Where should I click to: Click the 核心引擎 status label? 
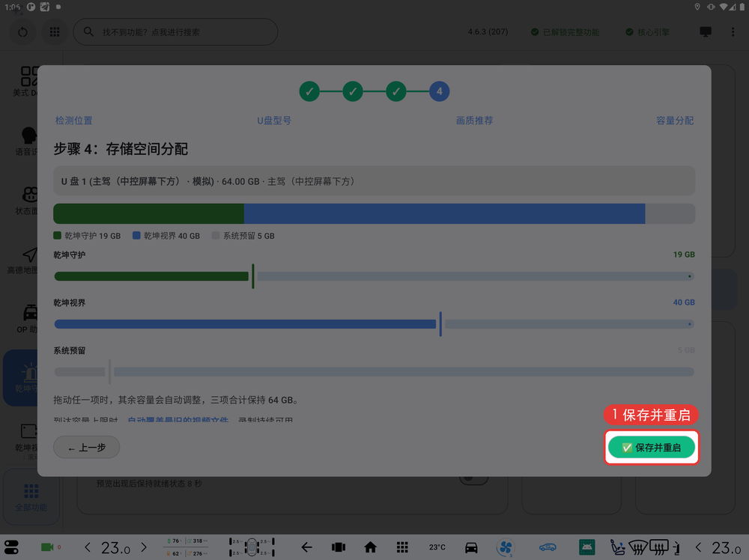[648, 32]
